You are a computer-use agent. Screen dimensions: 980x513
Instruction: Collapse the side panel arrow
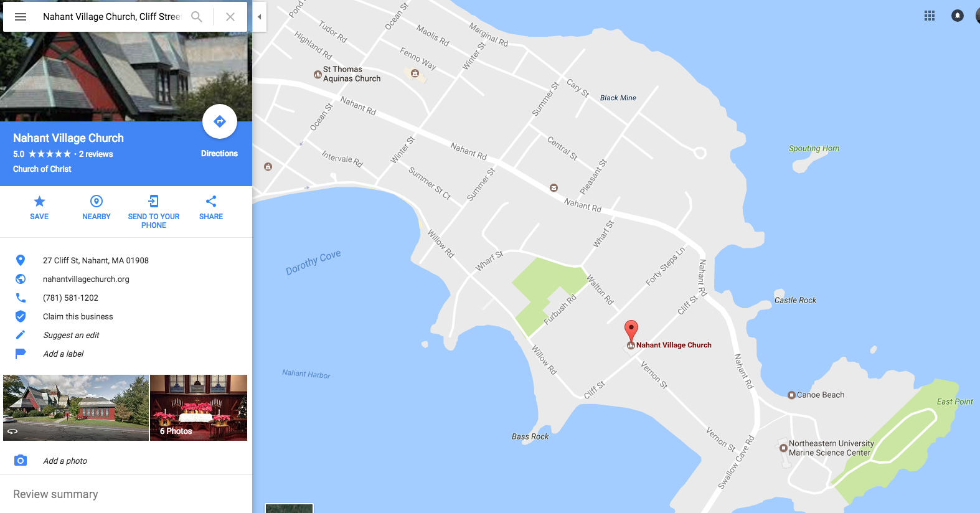pyautogui.click(x=260, y=17)
